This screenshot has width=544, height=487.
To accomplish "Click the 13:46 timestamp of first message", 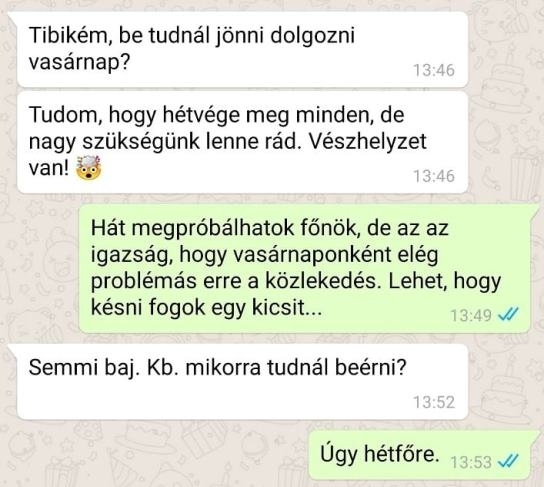I will pos(434,70).
